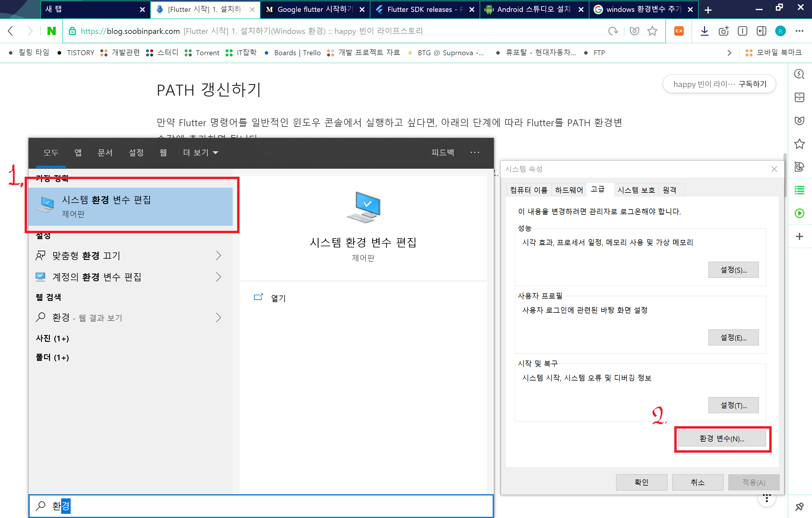Click the plus icon in sidebar panel
This screenshot has width=812, height=518.
[799, 236]
